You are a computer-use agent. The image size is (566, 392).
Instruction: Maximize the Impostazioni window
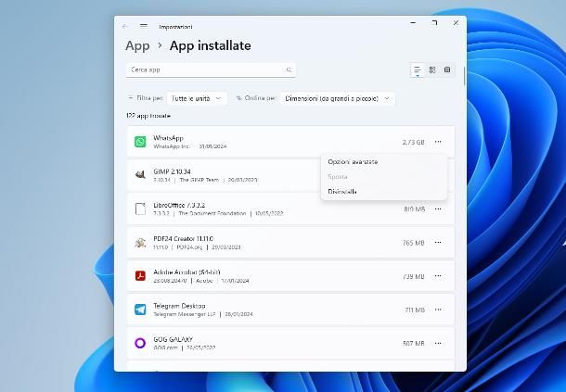click(434, 23)
